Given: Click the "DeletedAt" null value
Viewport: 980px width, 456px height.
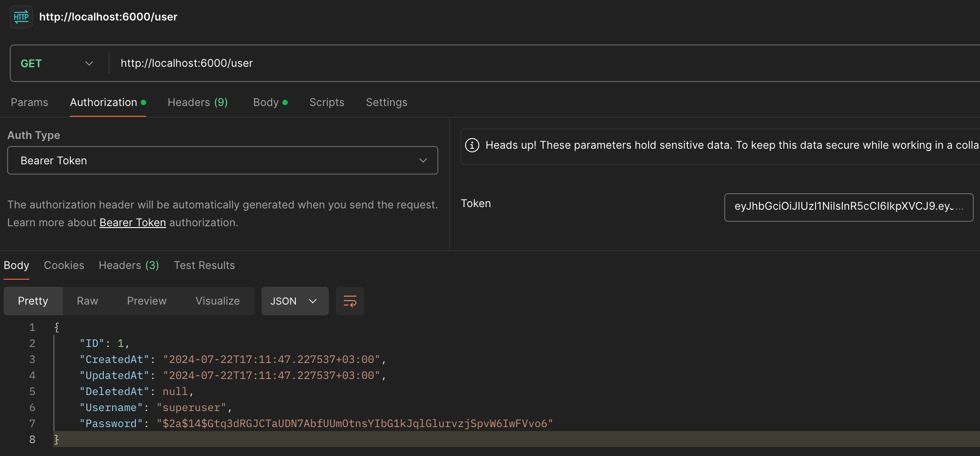Looking at the screenshot, I should [175, 391].
